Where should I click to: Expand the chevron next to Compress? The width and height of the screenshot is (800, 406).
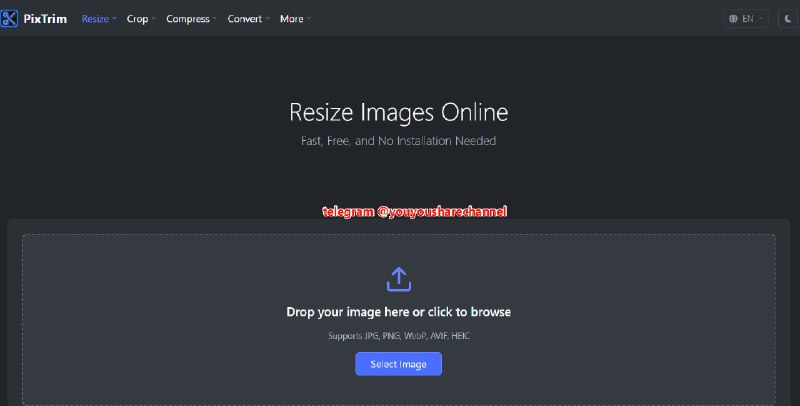pos(214,19)
